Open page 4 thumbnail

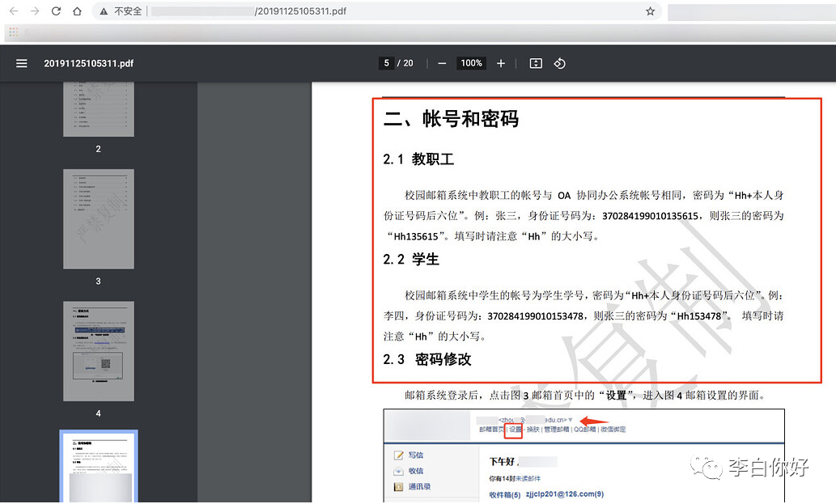[x=99, y=351]
